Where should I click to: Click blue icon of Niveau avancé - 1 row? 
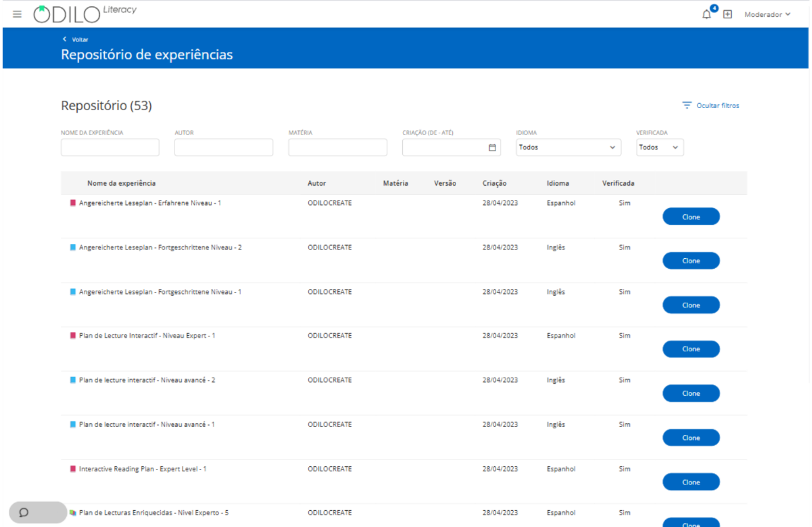73,424
